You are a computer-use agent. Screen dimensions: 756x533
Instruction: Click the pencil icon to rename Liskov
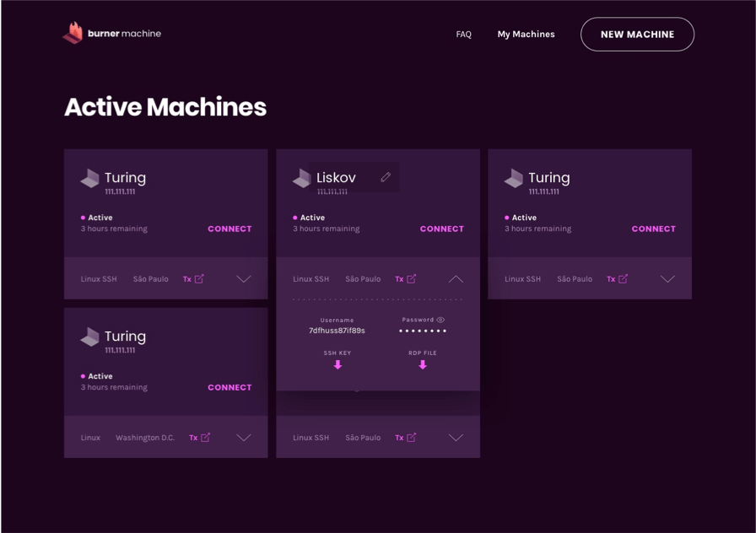(x=386, y=177)
